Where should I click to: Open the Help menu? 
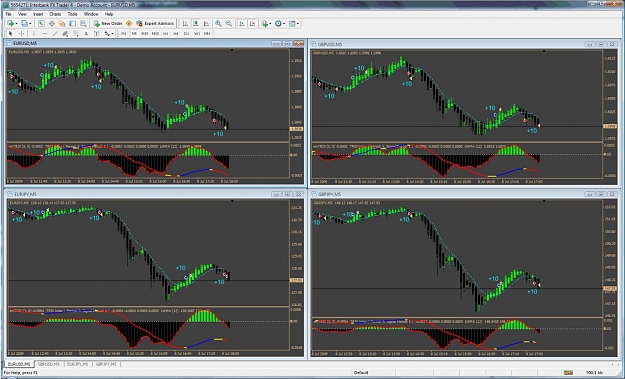(x=109, y=14)
